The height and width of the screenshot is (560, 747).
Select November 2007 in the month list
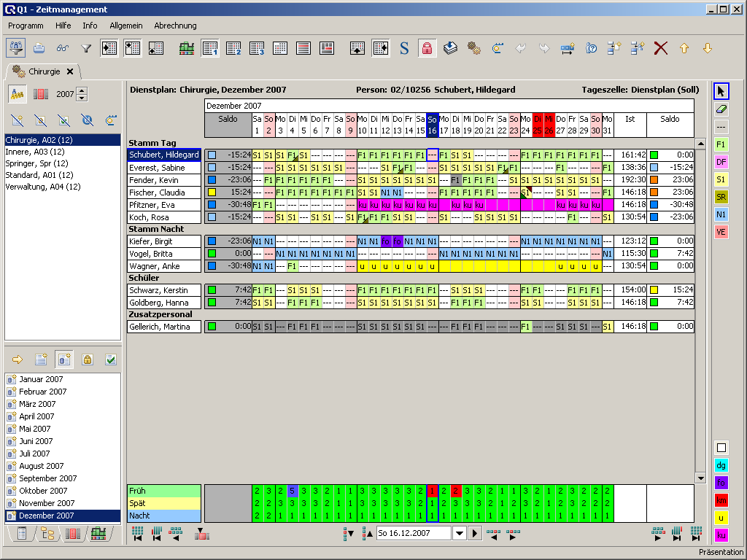point(47,503)
